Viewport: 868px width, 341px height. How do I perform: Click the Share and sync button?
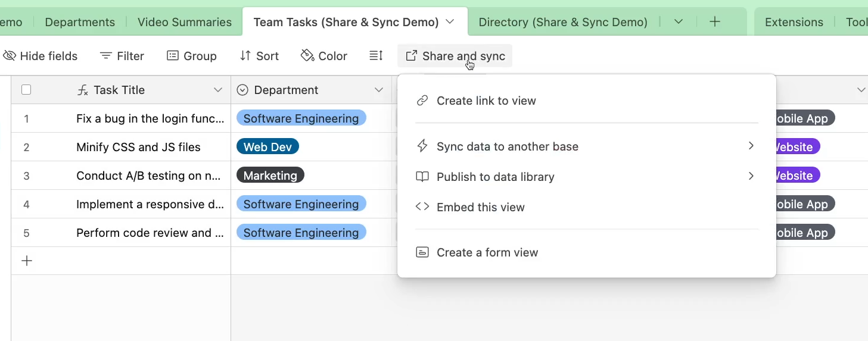tap(455, 56)
